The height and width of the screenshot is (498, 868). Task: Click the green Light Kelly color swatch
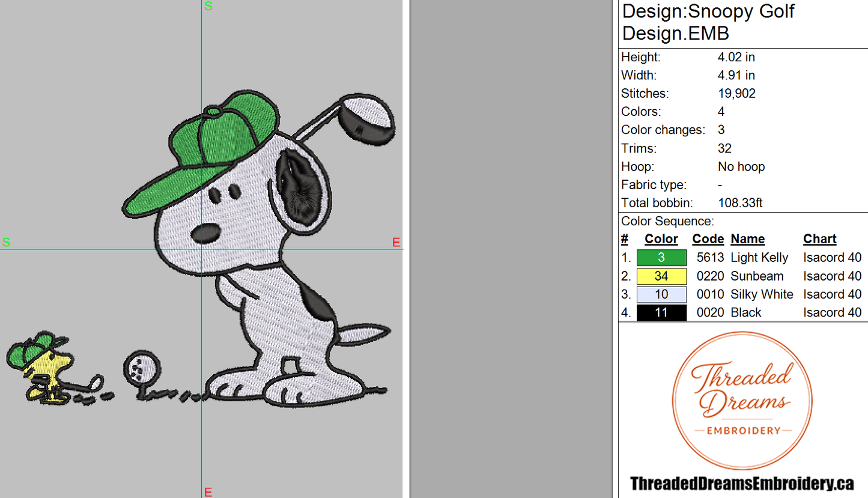(x=661, y=258)
